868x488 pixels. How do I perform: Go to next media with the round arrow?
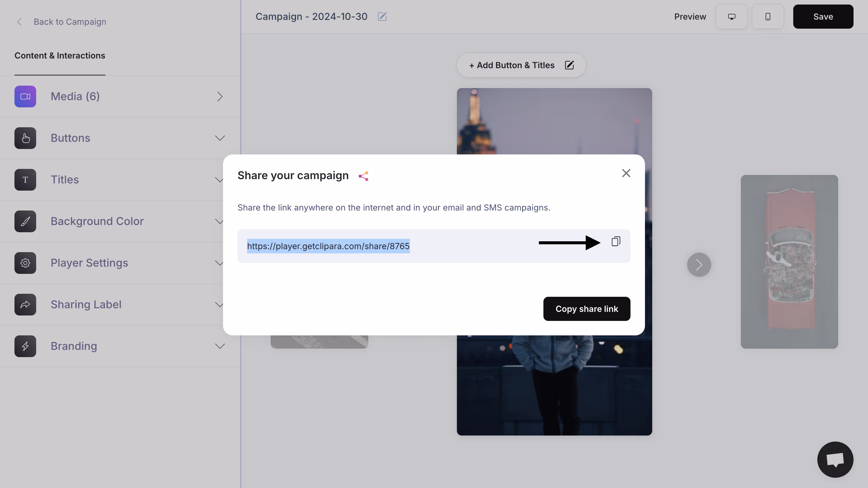pyautogui.click(x=699, y=265)
